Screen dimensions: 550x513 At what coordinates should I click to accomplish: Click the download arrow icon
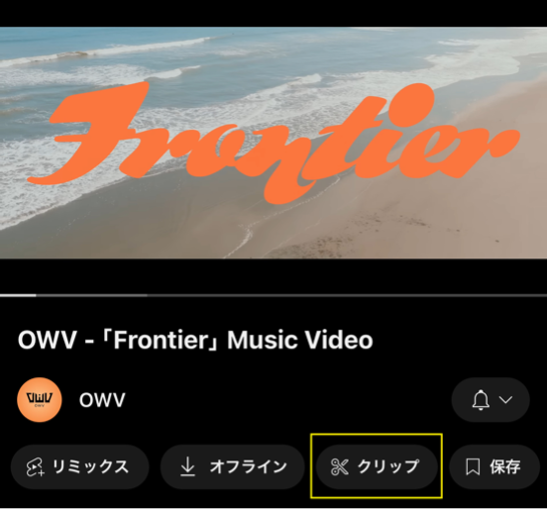point(188,467)
